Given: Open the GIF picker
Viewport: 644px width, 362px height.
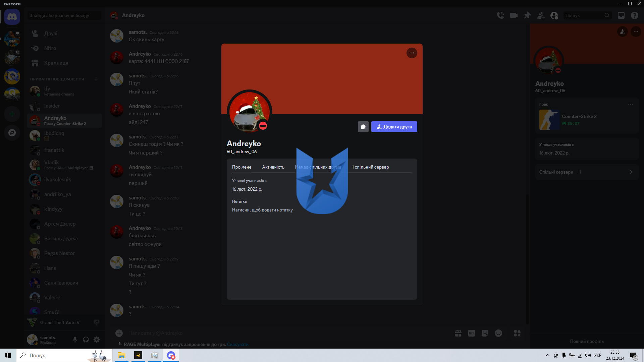Looking at the screenshot, I should pyautogui.click(x=472, y=333).
